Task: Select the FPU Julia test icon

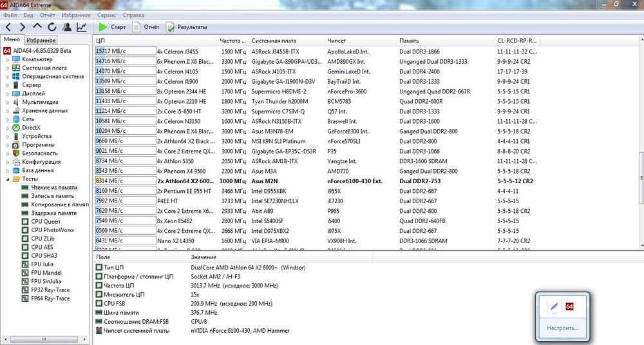Action: tap(25, 264)
